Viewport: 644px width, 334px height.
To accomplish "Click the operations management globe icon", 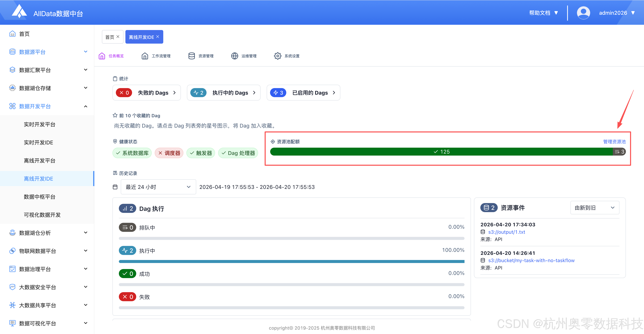I will click(x=234, y=56).
